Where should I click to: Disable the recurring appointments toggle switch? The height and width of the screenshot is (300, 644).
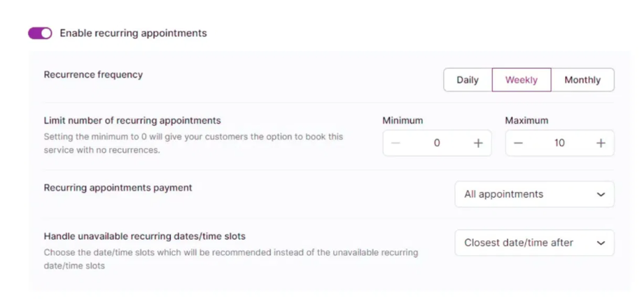tap(40, 33)
